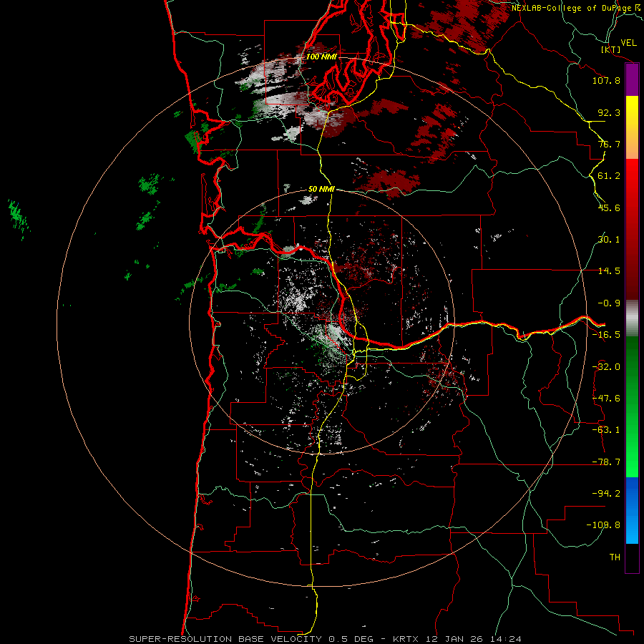This screenshot has width=644, height=644.
Task: Select the -47.6 scale value
Action: [x=606, y=399]
